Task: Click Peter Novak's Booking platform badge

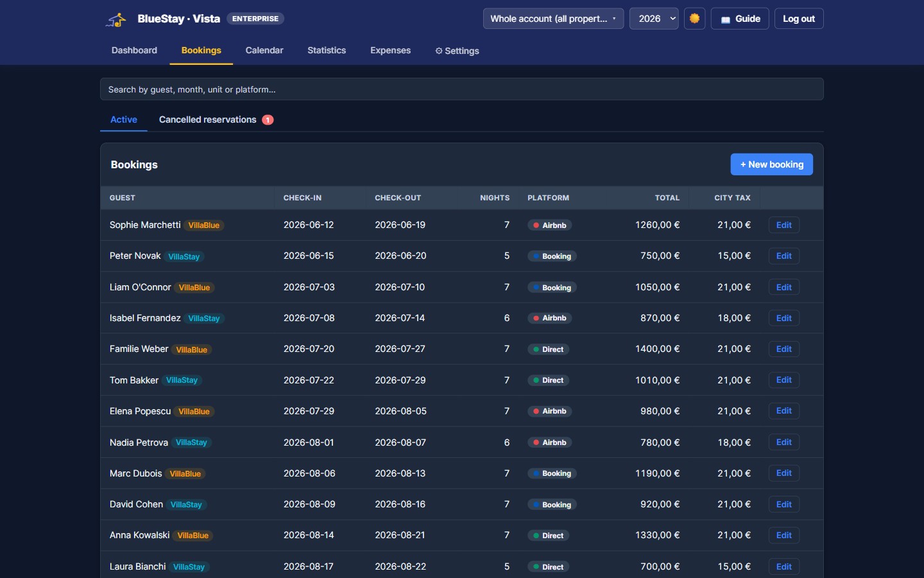Action: pyautogui.click(x=552, y=256)
